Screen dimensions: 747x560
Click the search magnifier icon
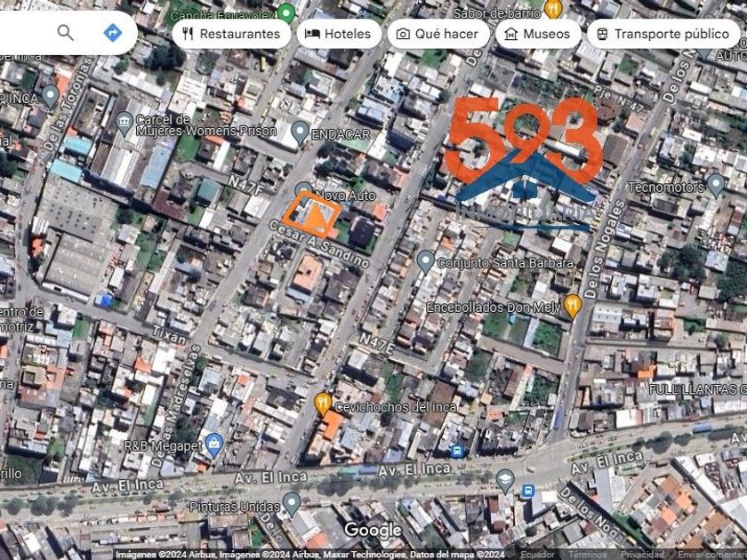[x=65, y=33]
